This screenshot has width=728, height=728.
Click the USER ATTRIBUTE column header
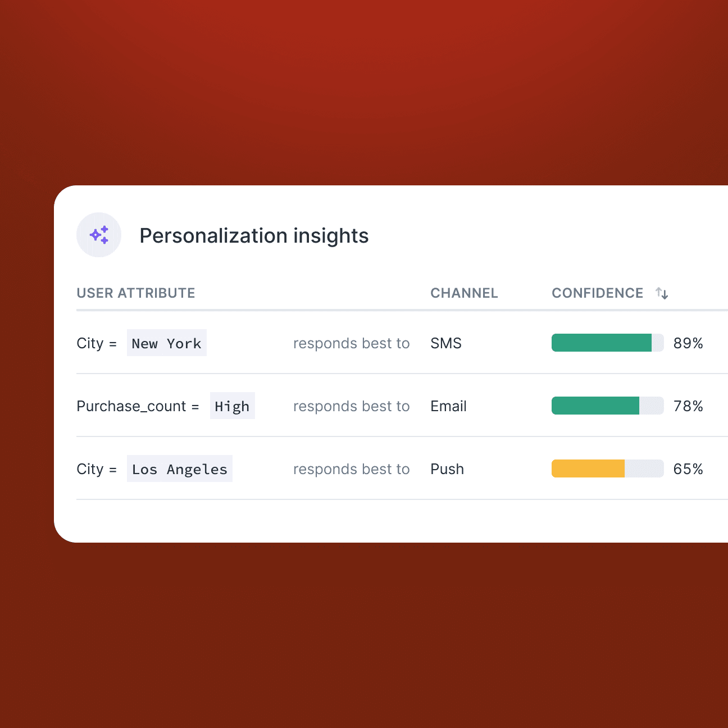136,293
